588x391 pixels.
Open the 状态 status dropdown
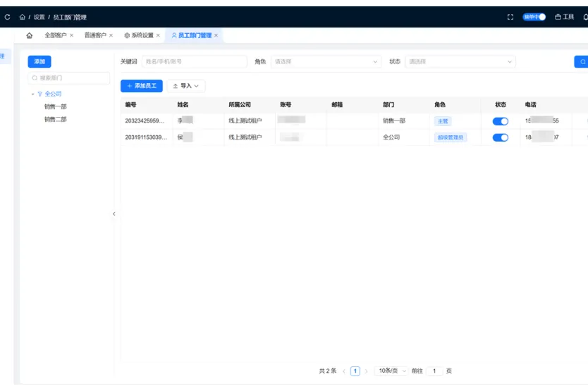coord(460,61)
